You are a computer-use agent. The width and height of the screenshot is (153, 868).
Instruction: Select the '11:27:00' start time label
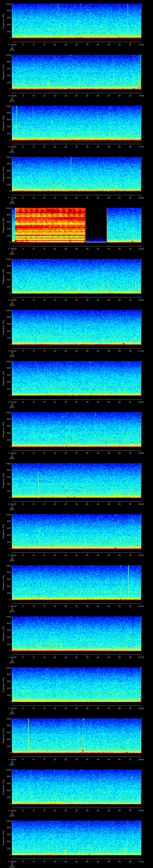tap(12, 708)
